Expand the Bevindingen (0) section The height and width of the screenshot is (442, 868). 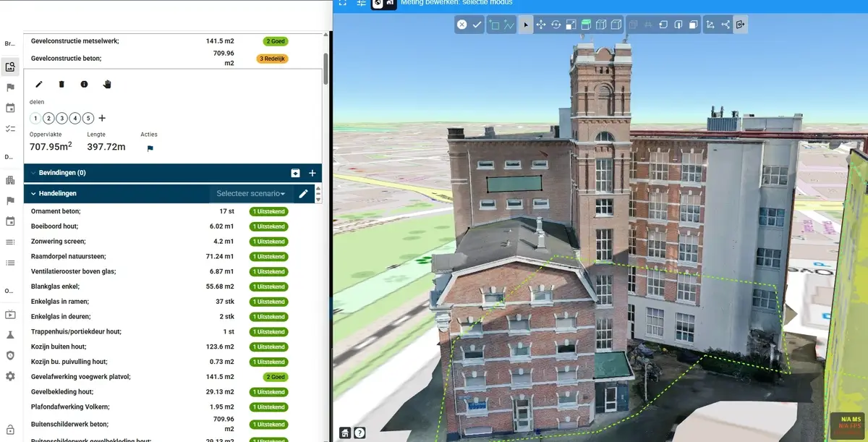(33, 173)
